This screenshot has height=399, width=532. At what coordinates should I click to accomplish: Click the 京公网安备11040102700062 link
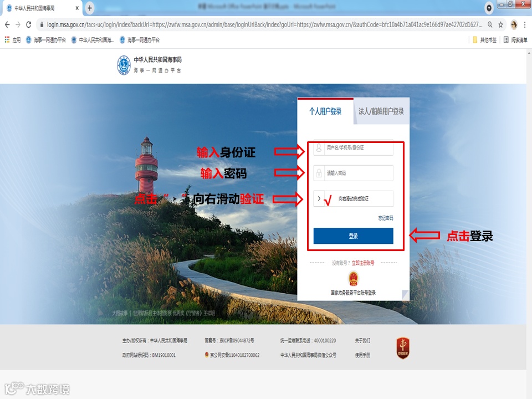pos(232,355)
